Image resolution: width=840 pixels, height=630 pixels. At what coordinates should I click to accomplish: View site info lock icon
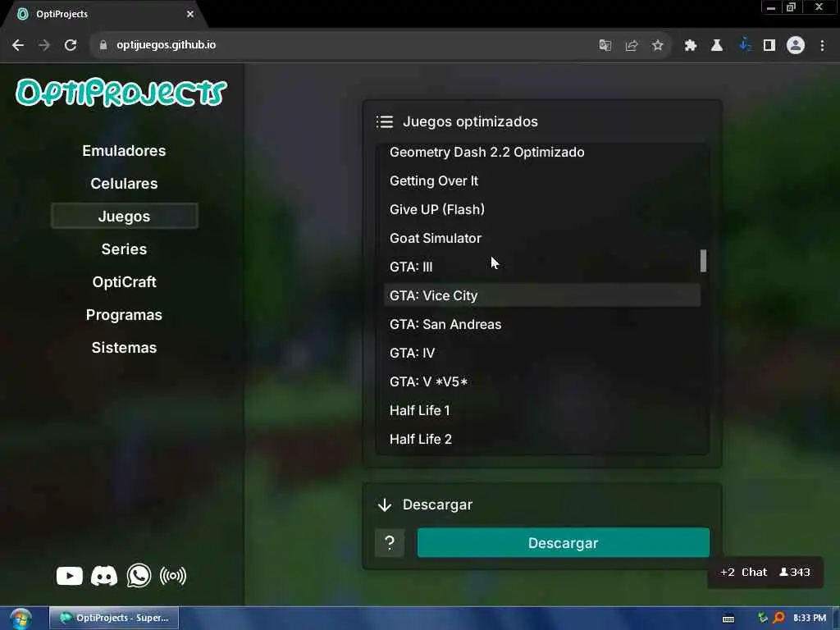pyautogui.click(x=103, y=45)
